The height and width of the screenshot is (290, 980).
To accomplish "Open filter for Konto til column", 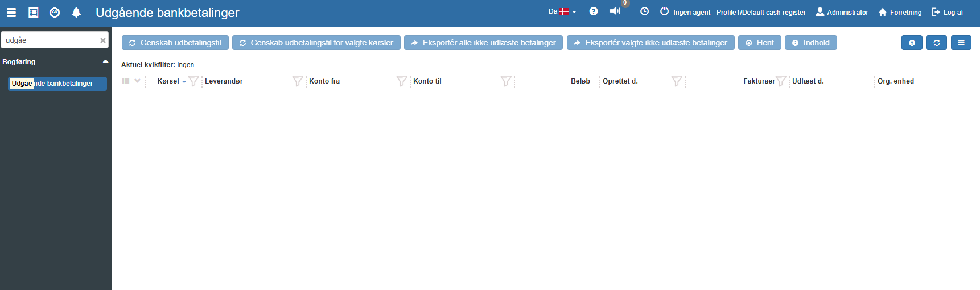I will point(505,81).
